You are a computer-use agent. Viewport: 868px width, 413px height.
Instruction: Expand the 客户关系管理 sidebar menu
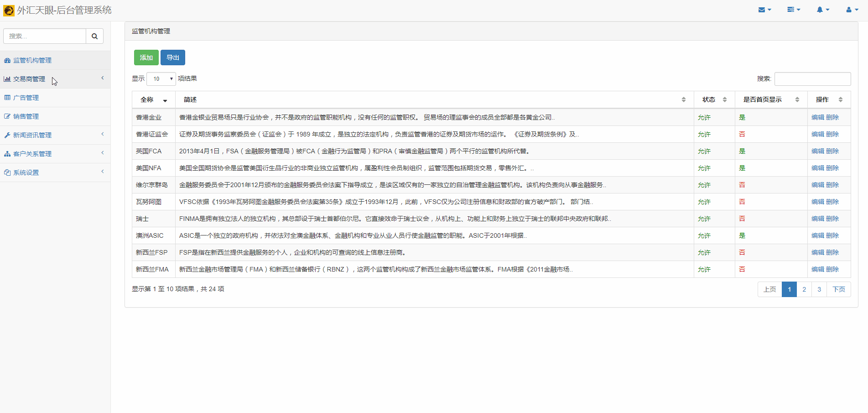pyautogui.click(x=32, y=154)
